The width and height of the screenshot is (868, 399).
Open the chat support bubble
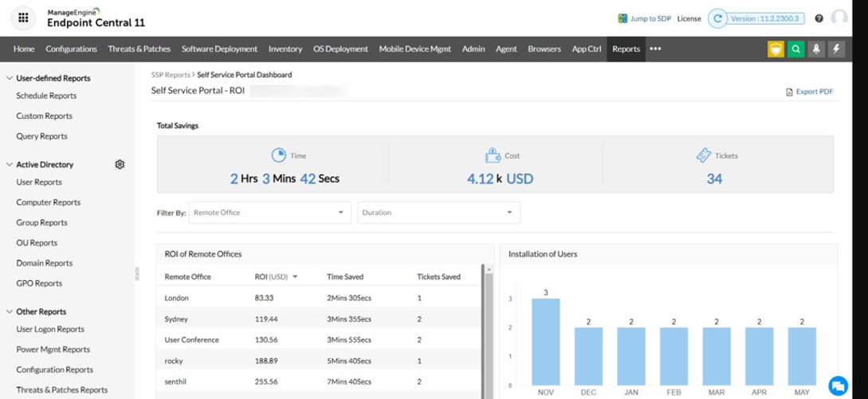pyautogui.click(x=837, y=385)
